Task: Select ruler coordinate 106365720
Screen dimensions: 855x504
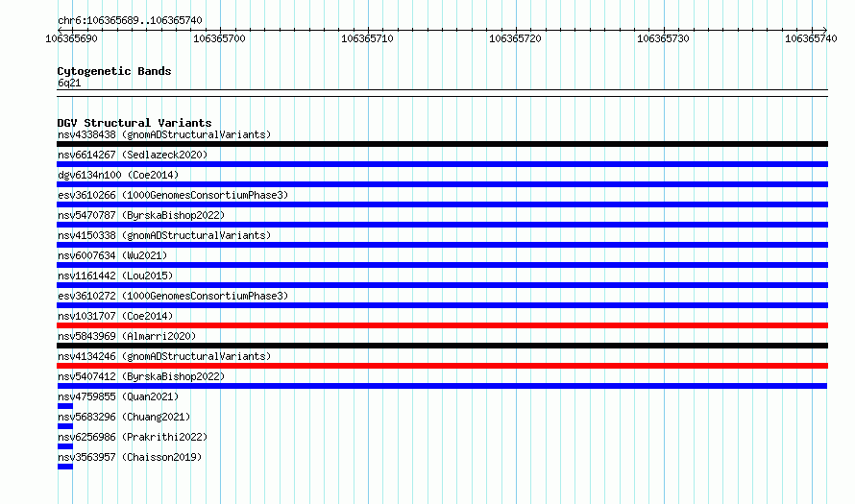Action: tap(515, 38)
